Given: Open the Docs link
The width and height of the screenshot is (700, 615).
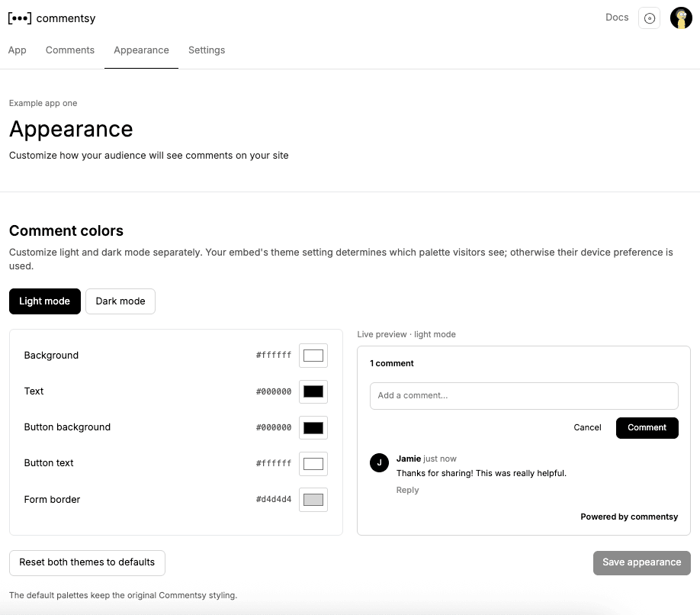Looking at the screenshot, I should click(x=617, y=18).
